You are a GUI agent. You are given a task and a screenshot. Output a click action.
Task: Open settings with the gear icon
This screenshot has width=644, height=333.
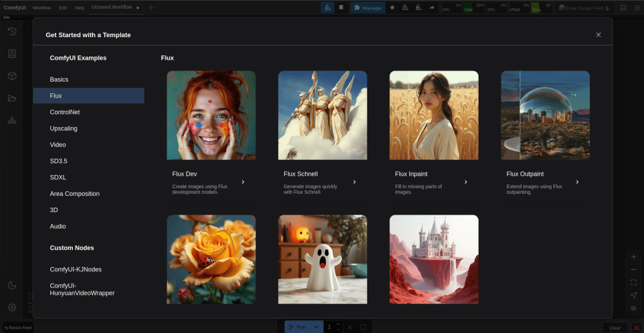(12, 307)
